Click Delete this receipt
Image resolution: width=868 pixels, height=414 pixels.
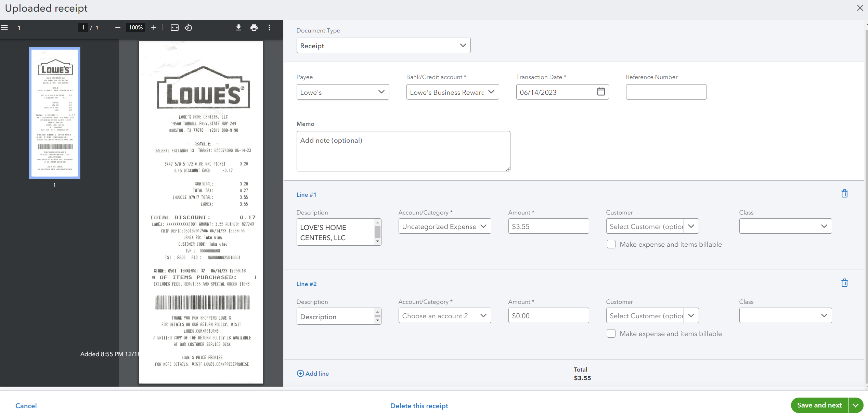pyautogui.click(x=419, y=406)
